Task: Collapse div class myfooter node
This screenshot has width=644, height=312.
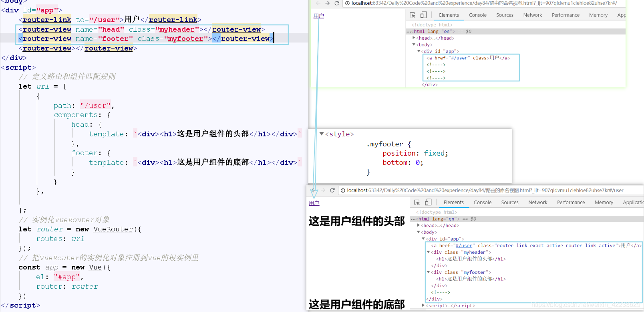Action: click(x=428, y=272)
